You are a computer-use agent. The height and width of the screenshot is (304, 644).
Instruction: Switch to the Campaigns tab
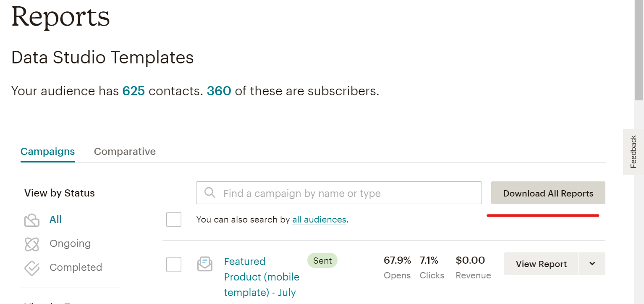coord(47,152)
